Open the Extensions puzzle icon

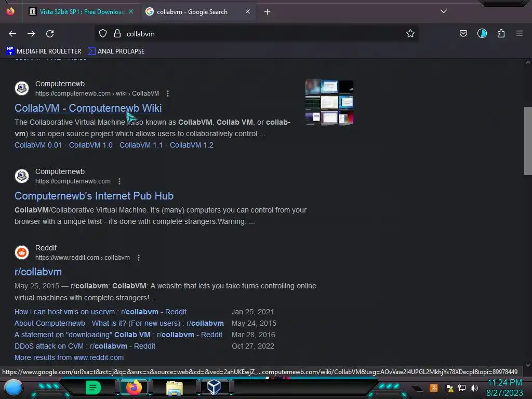pyautogui.click(x=501, y=33)
